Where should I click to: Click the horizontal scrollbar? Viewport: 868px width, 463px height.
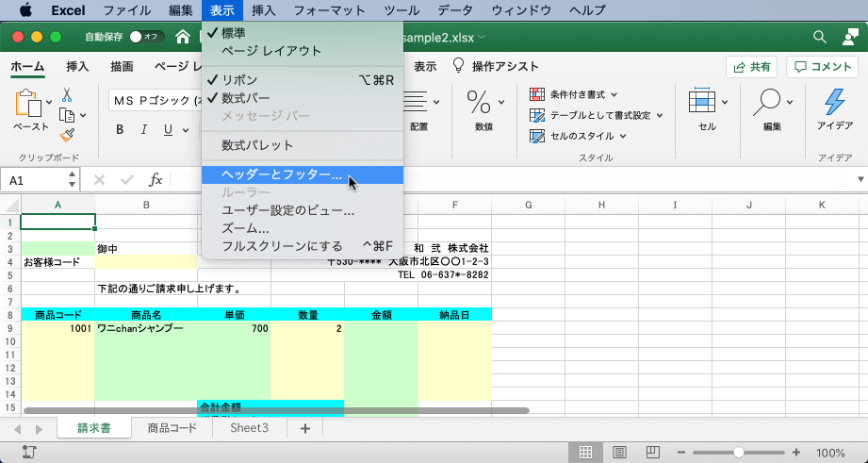click(276, 410)
